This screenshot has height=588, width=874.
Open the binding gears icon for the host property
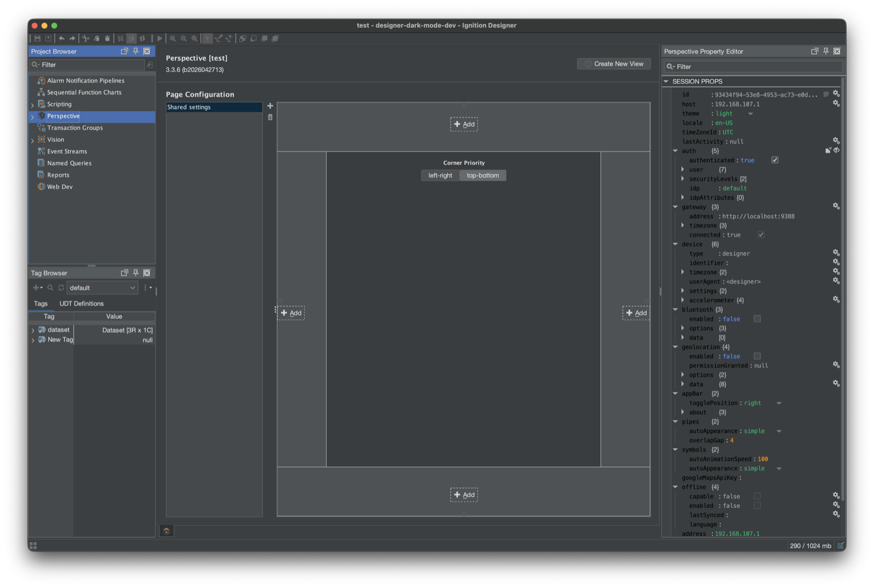coord(836,103)
